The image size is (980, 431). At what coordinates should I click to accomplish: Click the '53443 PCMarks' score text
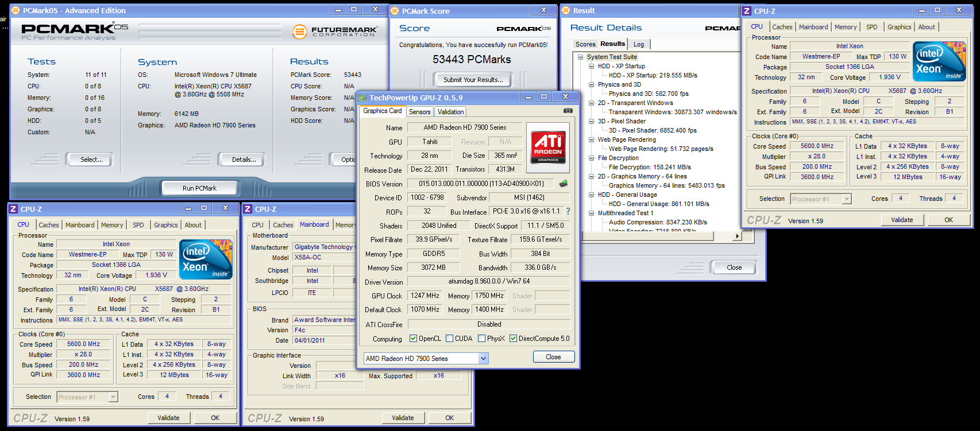(472, 59)
